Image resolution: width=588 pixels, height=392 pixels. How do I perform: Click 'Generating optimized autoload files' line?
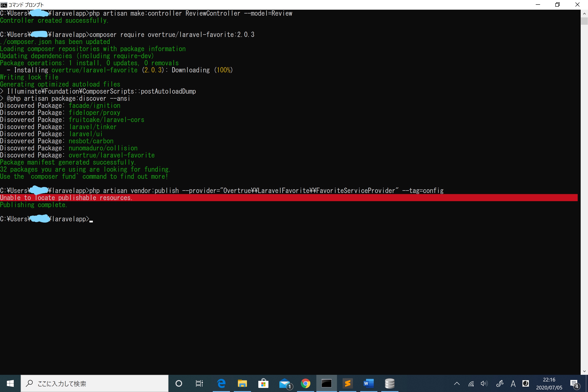click(60, 84)
